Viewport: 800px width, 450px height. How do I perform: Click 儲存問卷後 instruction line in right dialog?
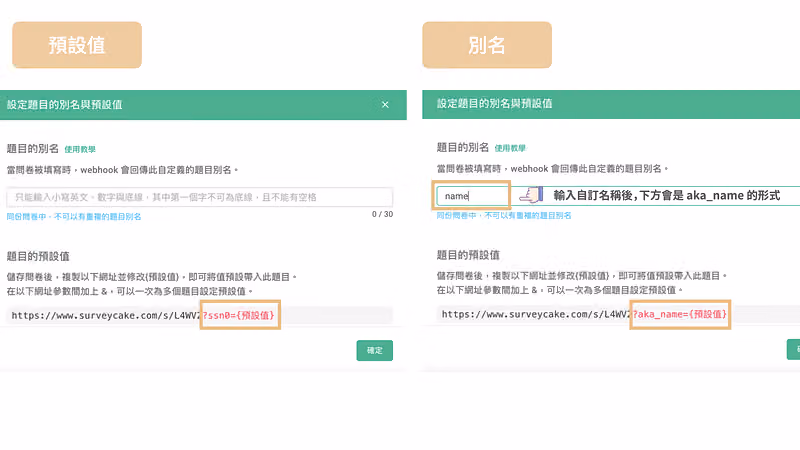[x=582, y=276]
